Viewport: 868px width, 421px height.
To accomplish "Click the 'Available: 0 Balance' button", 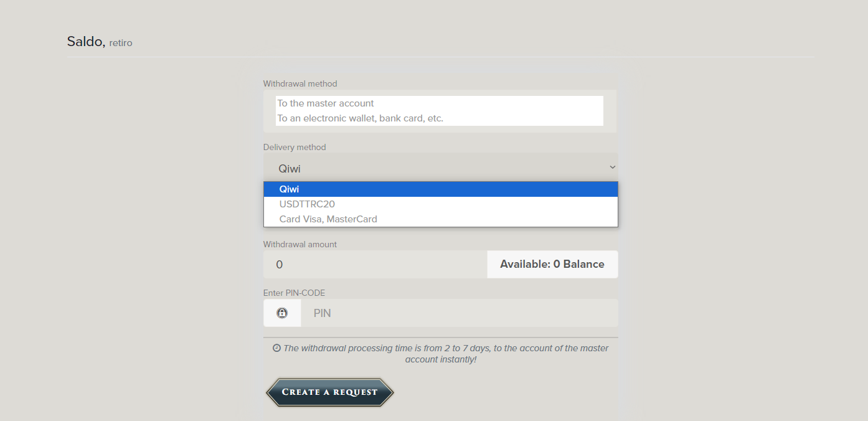I will click(x=552, y=265).
